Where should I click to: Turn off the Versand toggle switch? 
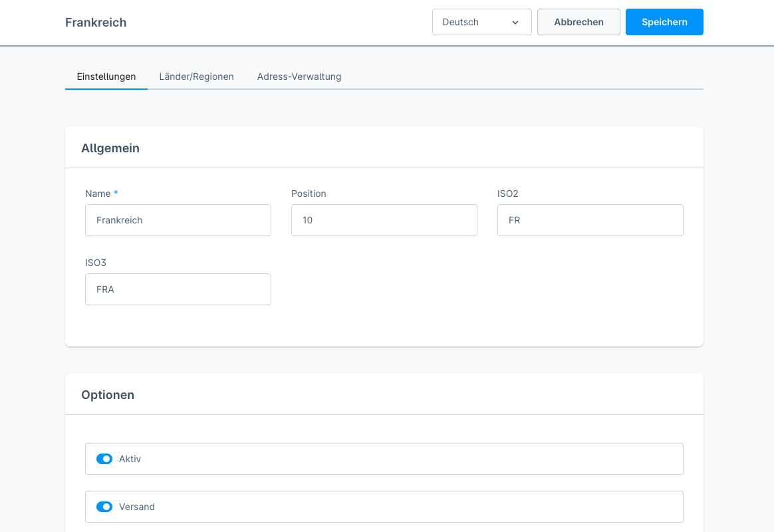(x=104, y=507)
